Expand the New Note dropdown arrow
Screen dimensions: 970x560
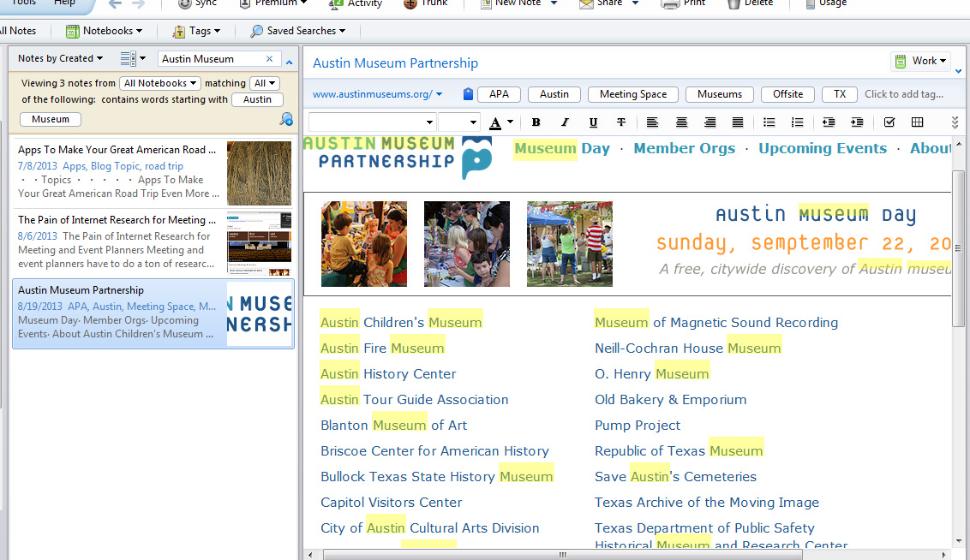point(554,3)
